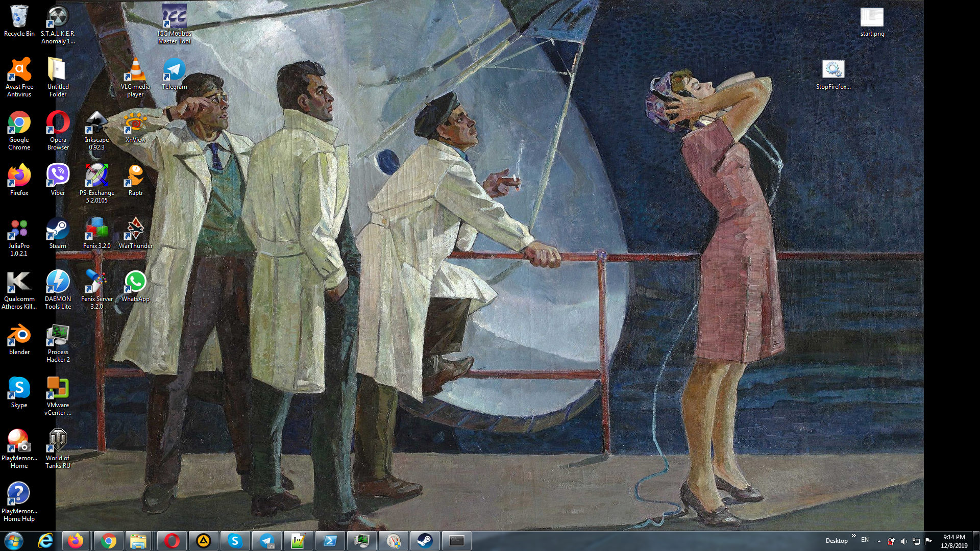Image resolution: width=980 pixels, height=551 pixels.
Task: Open the Windows Start menu
Action: click(14, 541)
